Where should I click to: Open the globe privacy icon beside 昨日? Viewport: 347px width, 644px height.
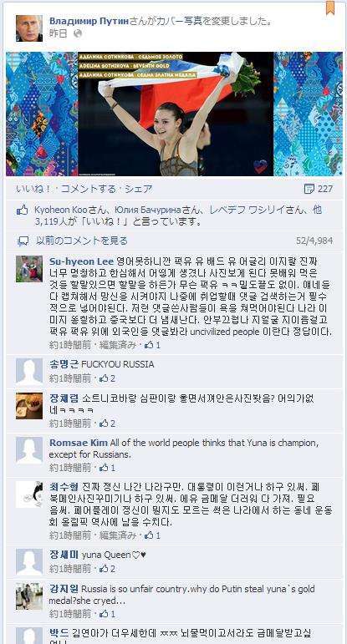78,34
